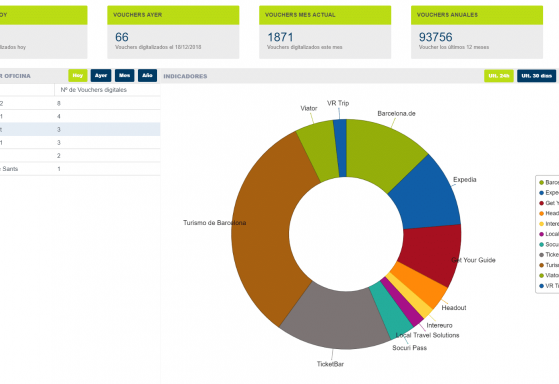Click the olive green legend marker in the top legend row
This screenshot has width=559, height=384.
[541, 183]
